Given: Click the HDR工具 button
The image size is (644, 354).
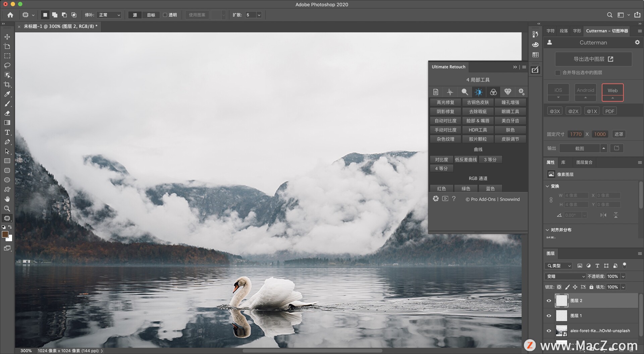Looking at the screenshot, I should tap(478, 130).
